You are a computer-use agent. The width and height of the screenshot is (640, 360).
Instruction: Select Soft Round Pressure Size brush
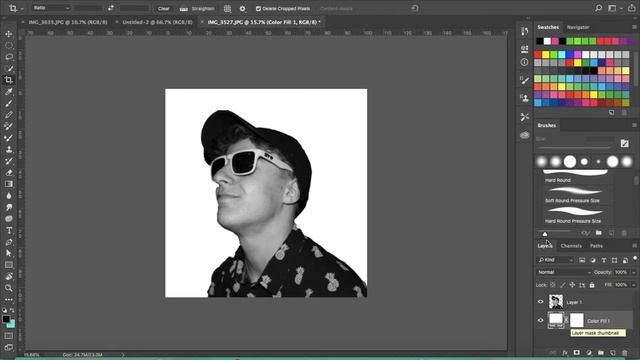click(577, 195)
